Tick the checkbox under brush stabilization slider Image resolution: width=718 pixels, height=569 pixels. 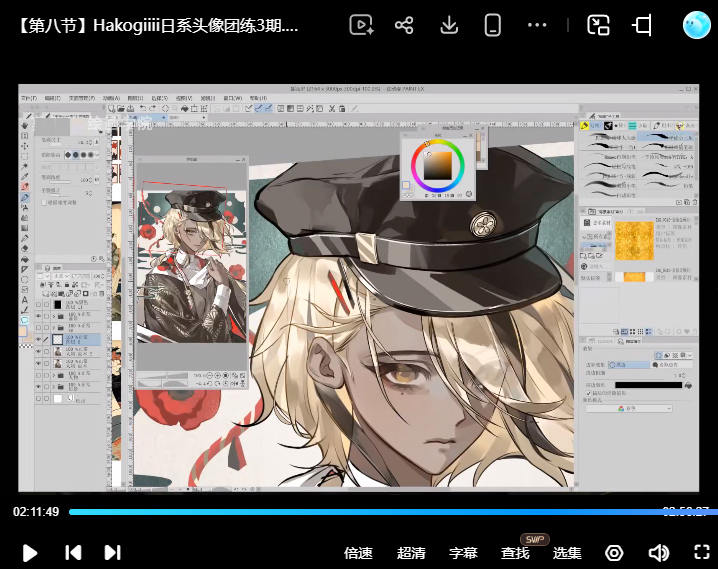click(x=44, y=202)
